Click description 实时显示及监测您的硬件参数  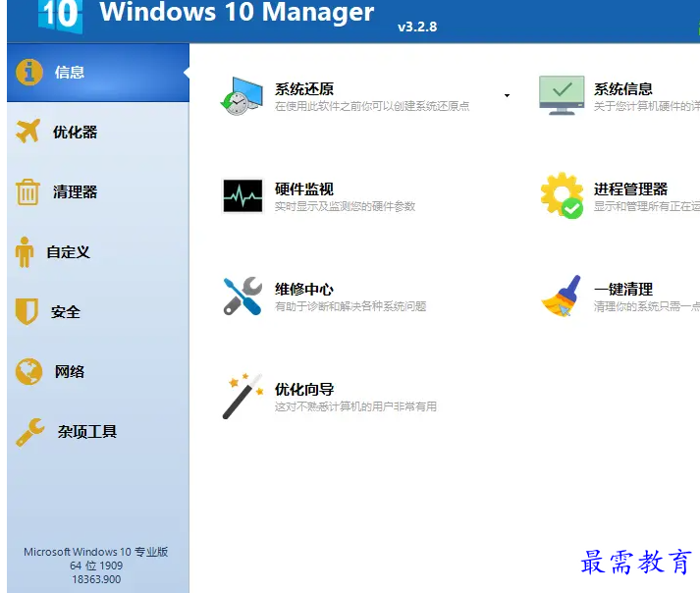click(x=345, y=206)
